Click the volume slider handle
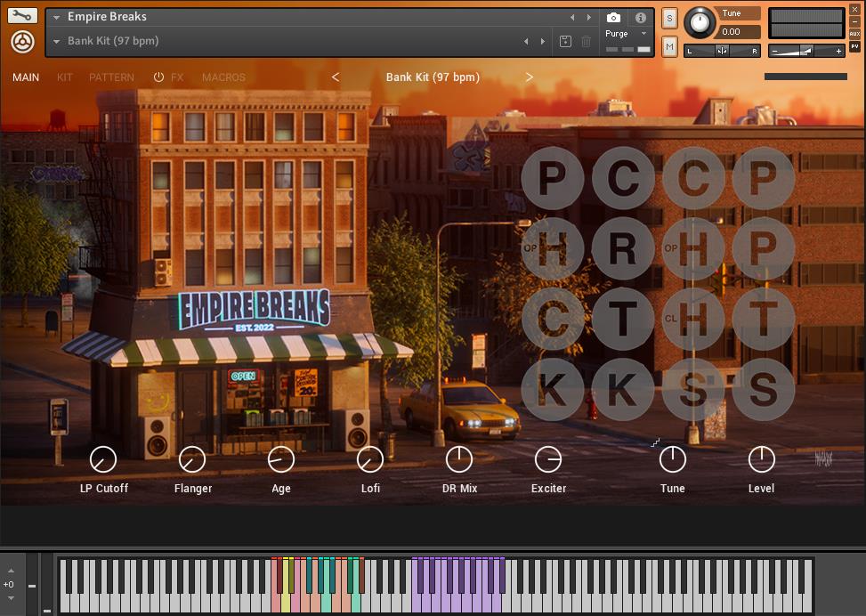Image resolution: width=866 pixels, height=616 pixels. point(806,52)
